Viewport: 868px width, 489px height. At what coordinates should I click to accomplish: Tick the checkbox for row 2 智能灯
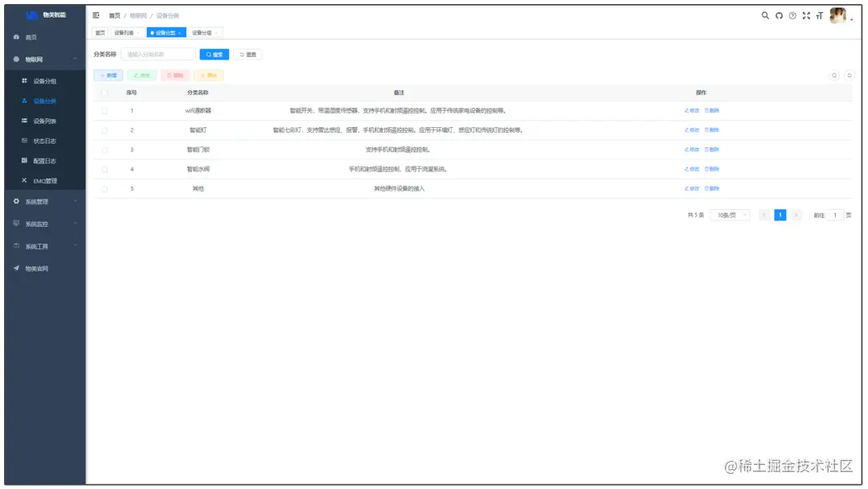pos(104,130)
